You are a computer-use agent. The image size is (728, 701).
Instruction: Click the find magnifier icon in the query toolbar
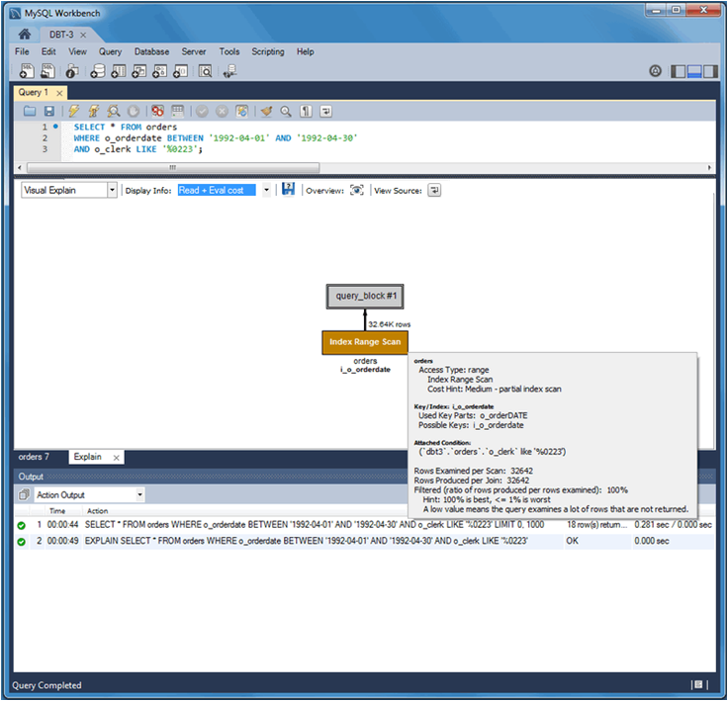coord(286,112)
